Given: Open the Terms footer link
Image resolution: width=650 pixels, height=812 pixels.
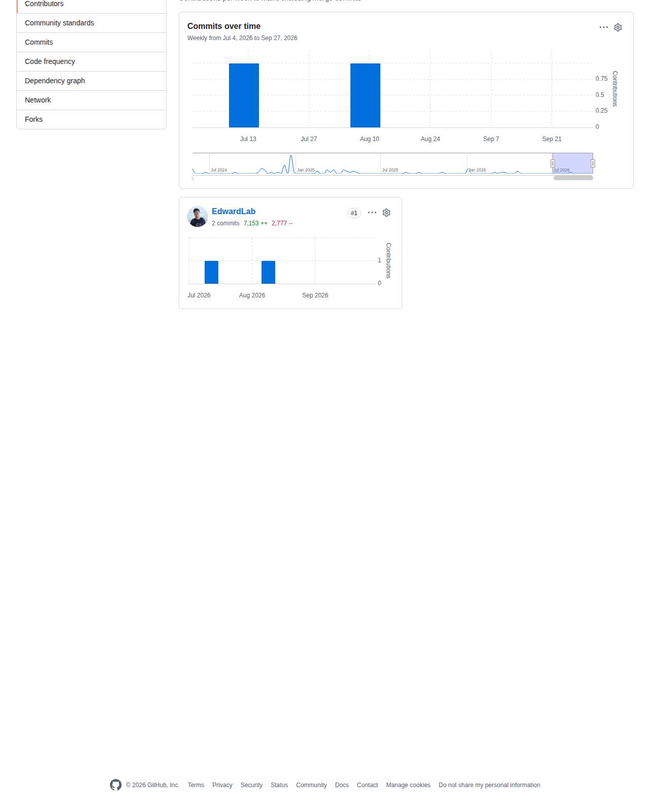Looking at the screenshot, I should [x=196, y=785].
